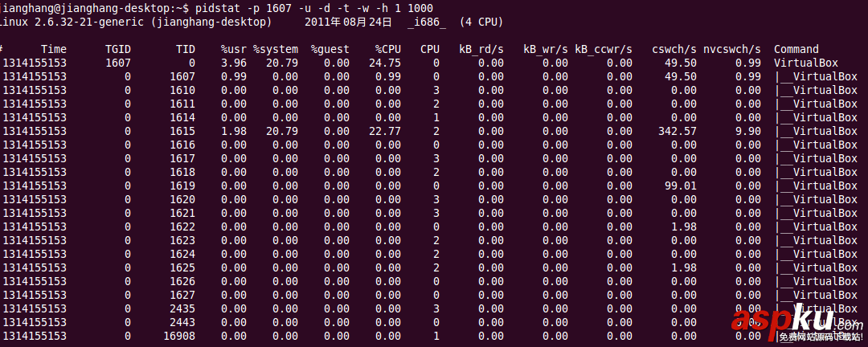Click the cswch/s value 342.57

click(678, 131)
